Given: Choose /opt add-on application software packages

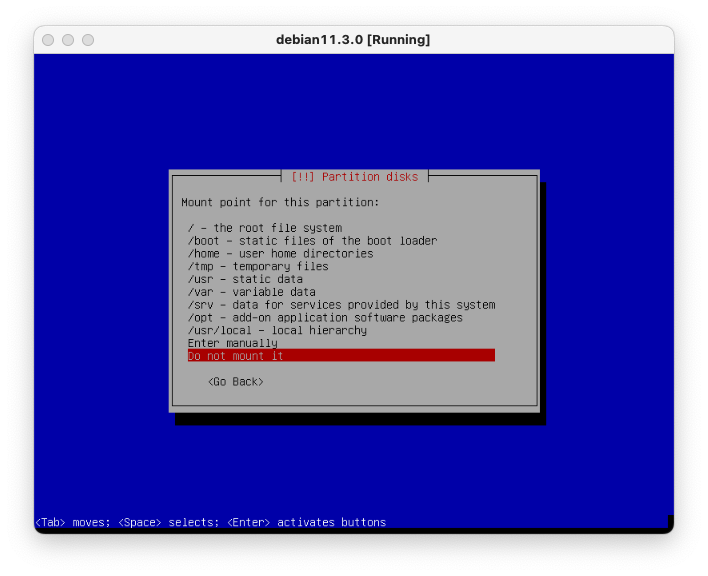Looking at the screenshot, I should pos(325,318).
